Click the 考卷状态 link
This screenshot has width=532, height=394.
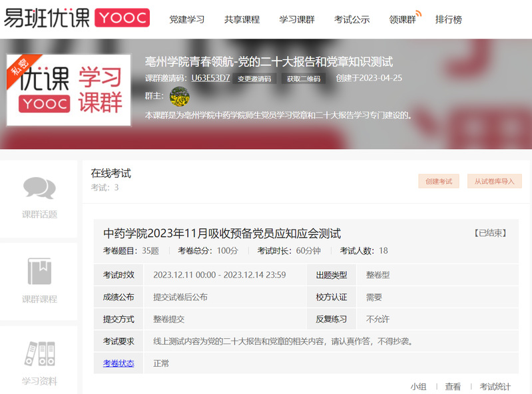click(x=119, y=363)
